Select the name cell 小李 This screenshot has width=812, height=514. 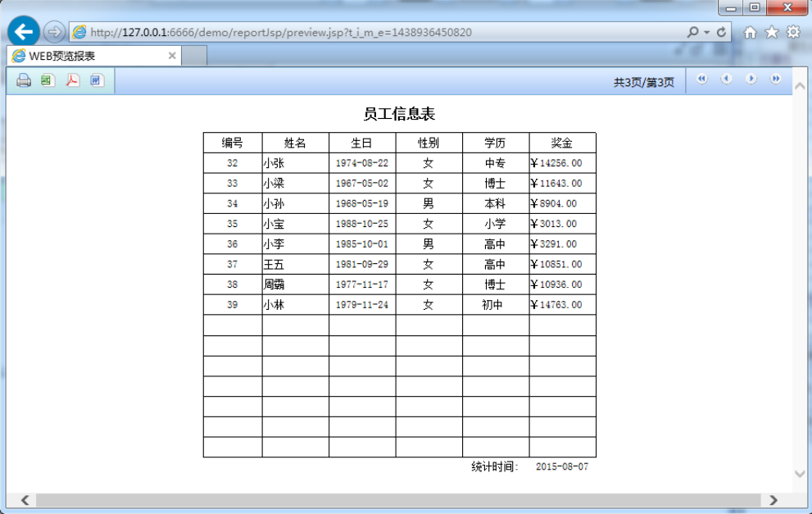coord(295,243)
